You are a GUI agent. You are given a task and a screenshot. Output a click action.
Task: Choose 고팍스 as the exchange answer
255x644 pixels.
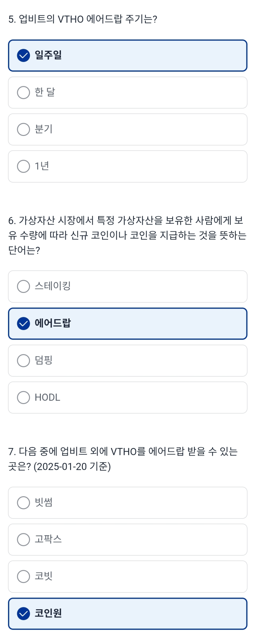coord(127,540)
